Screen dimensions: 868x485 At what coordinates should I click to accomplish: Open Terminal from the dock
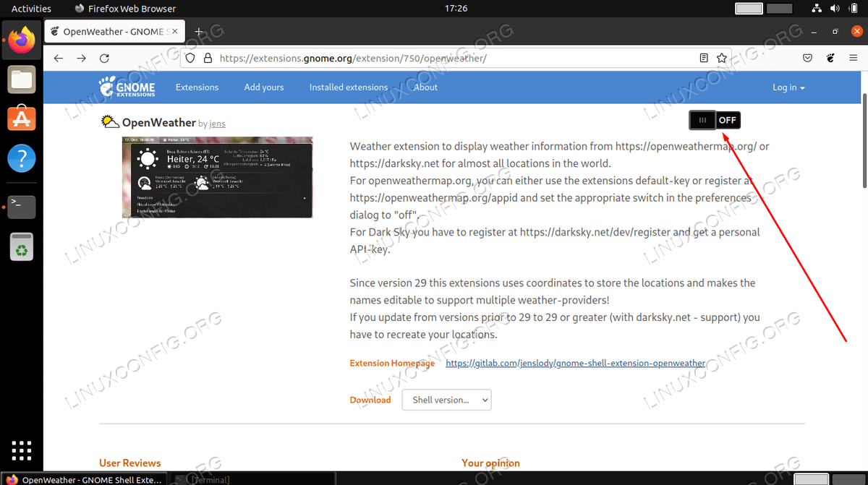pyautogui.click(x=22, y=207)
